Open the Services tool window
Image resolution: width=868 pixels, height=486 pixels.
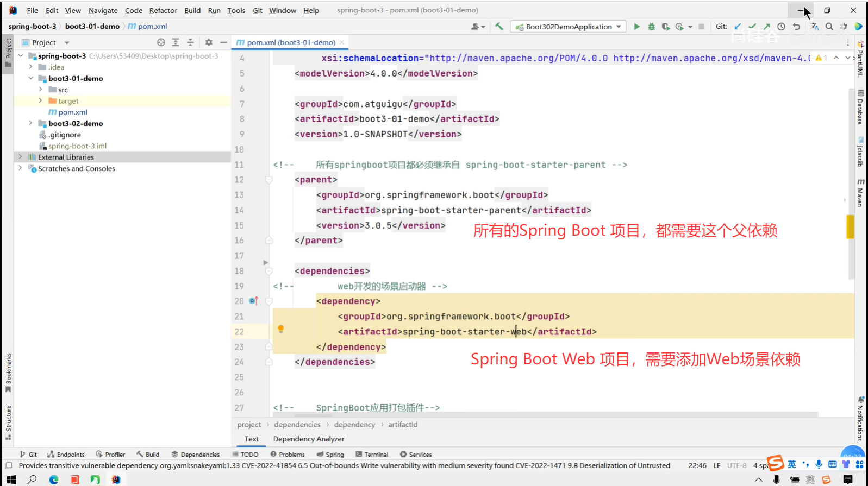416,455
